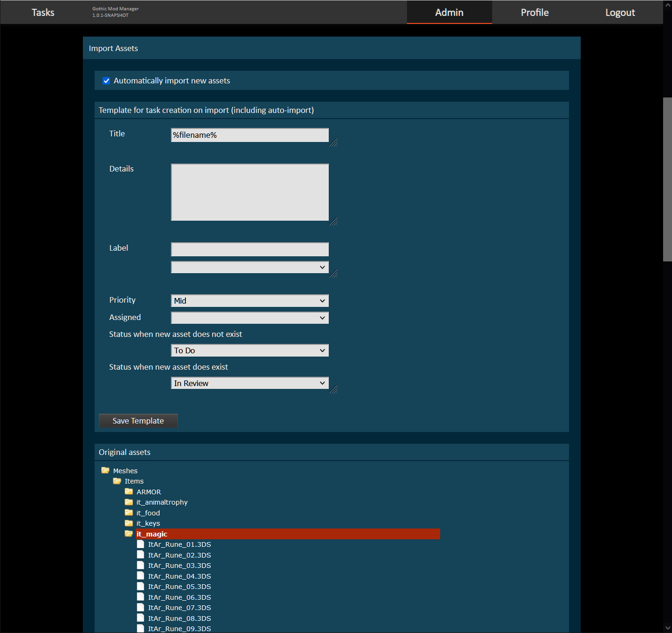The height and width of the screenshot is (633, 672).
Task: Open the Priority dropdown showing Mid
Action: pos(250,301)
